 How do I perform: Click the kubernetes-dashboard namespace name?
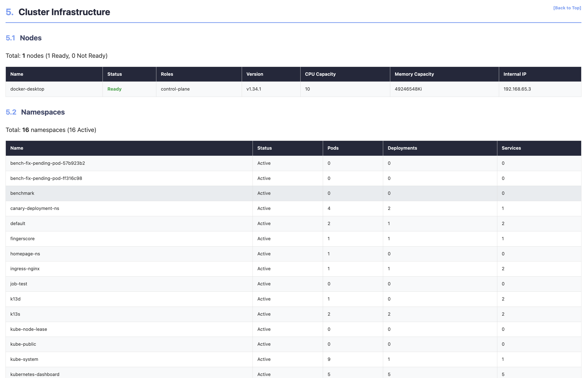pyautogui.click(x=35, y=374)
